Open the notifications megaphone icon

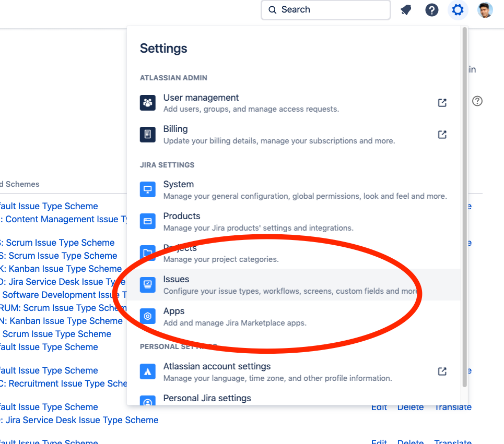tap(406, 10)
